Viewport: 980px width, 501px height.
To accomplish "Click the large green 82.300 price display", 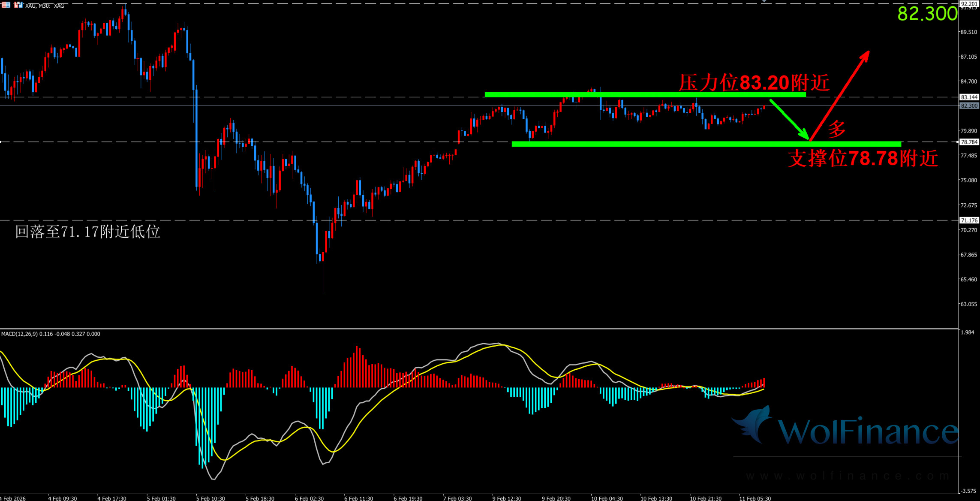I will coord(927,14).
